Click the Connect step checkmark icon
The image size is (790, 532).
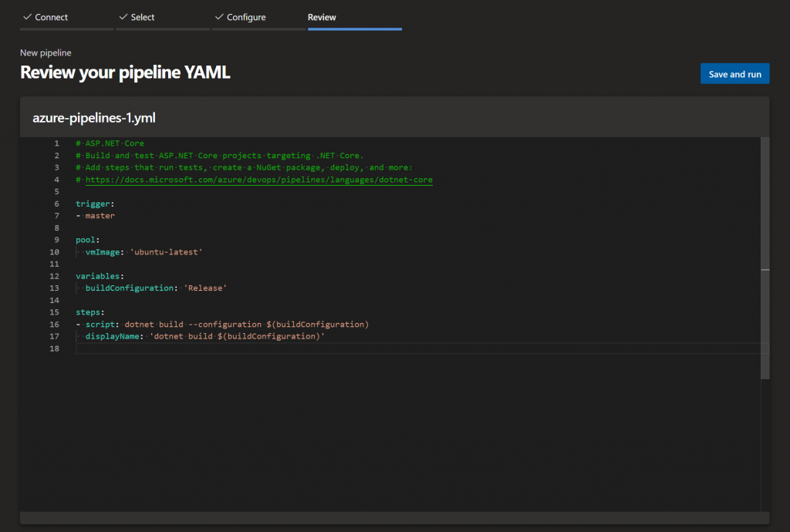tap(27, 17)
